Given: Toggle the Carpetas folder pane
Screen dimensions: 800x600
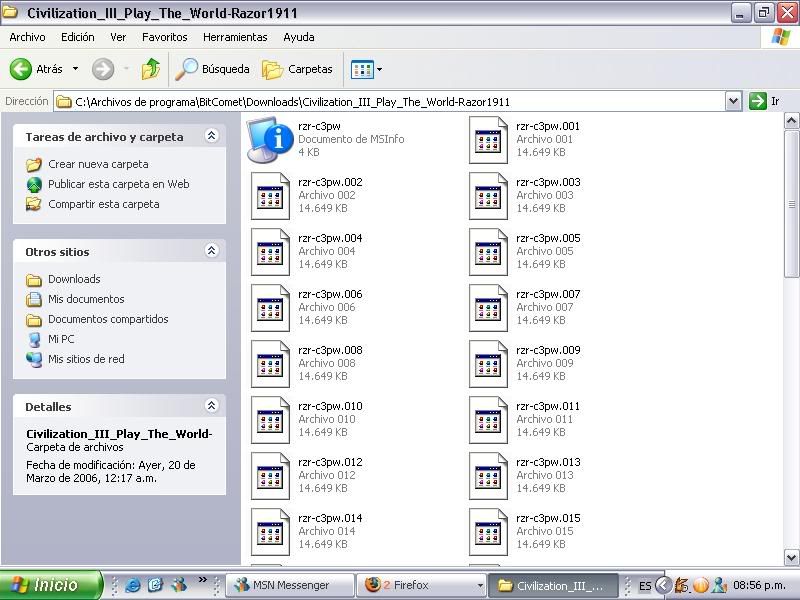Looking at the screenshot, I should (x=297, y=69).
